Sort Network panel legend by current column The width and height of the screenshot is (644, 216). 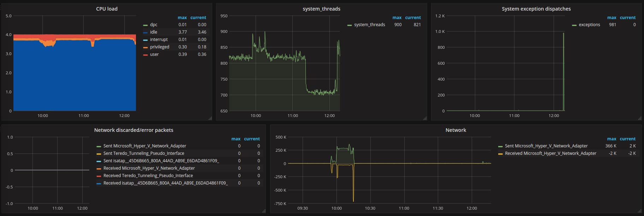pos(627,139)
